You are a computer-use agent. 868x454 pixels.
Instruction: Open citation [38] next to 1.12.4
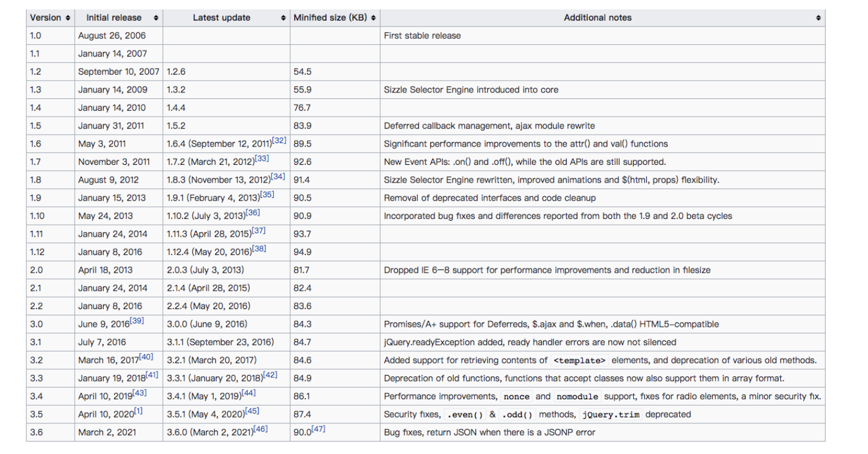[259, 249]
